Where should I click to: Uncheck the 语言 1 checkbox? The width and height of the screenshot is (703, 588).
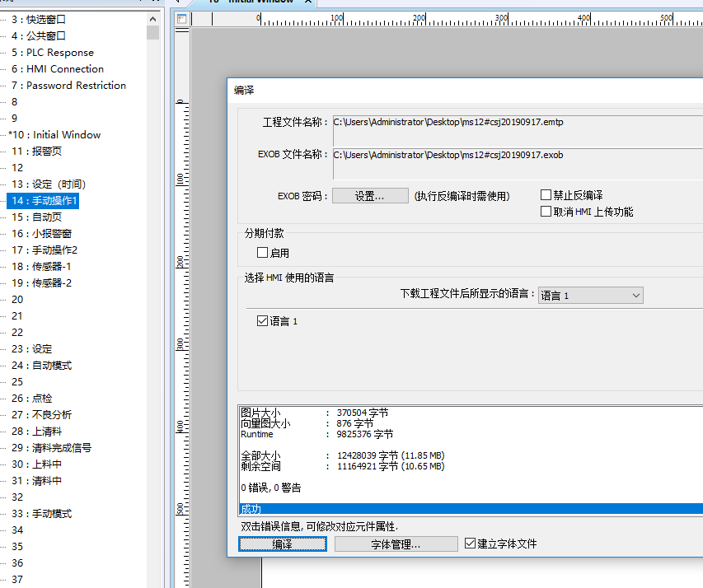[x=263, y=321]
